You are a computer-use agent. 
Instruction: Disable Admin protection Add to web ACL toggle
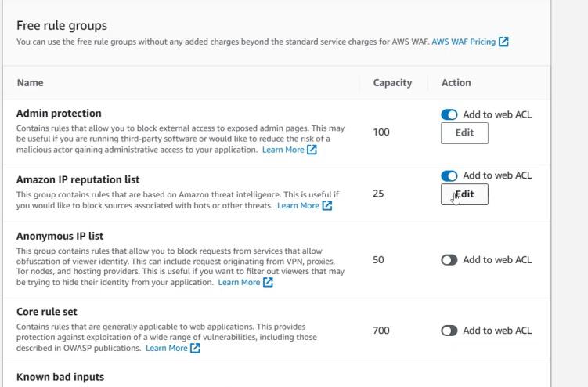[449, 114]
